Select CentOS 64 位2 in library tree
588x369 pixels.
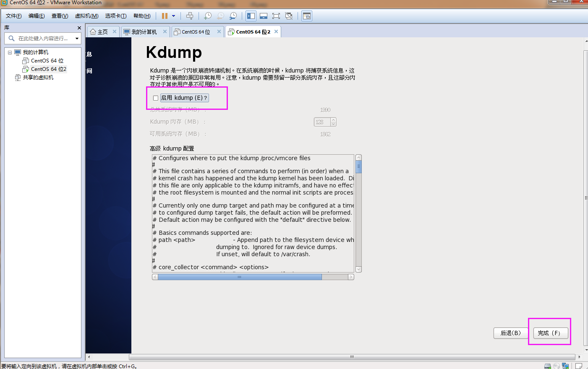(48, 69)
